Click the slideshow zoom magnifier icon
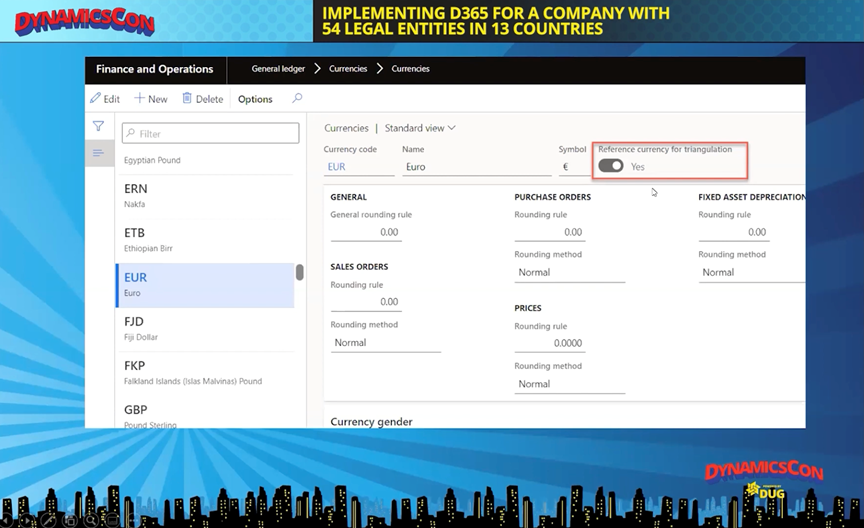The height and width of the screenshot is (528, 864). (x=91, y=520)
